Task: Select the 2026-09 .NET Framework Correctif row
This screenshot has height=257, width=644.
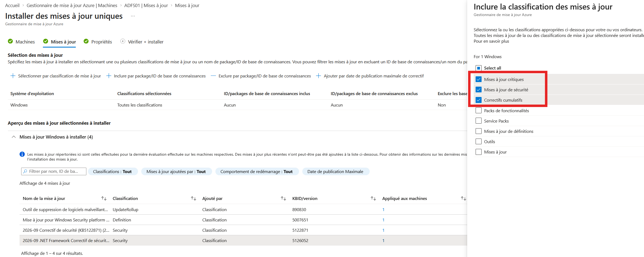Action: [243, 241]
